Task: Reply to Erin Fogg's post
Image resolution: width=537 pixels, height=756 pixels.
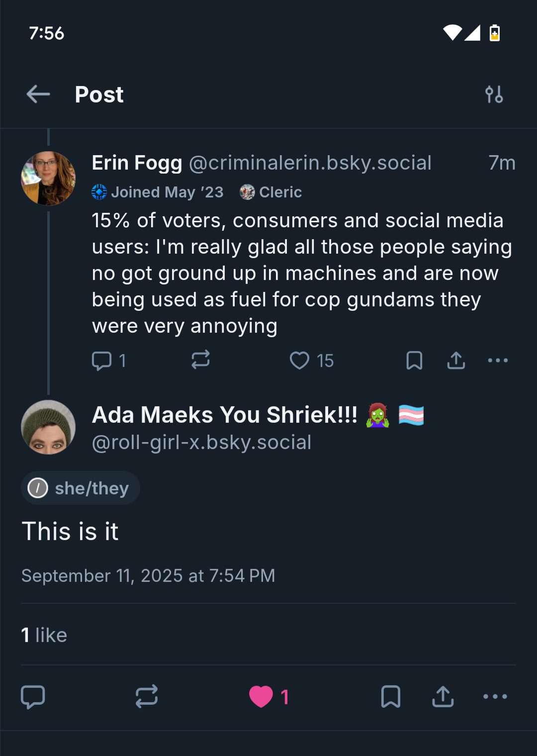Action: coord(102,361)
